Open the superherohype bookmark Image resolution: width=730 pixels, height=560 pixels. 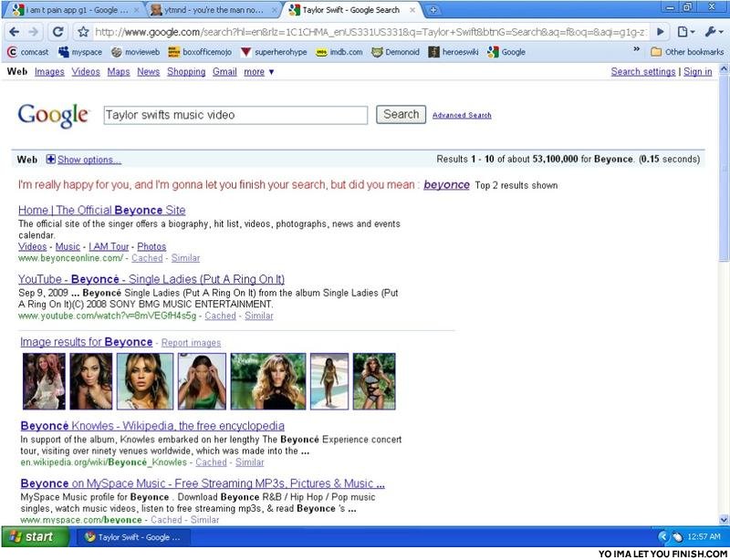274,52
